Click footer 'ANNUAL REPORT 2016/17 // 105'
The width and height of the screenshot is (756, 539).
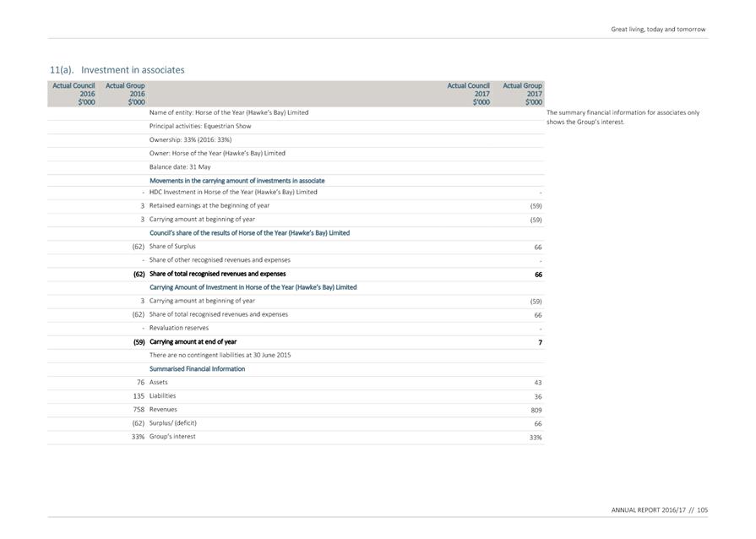(x=660, y=510)
